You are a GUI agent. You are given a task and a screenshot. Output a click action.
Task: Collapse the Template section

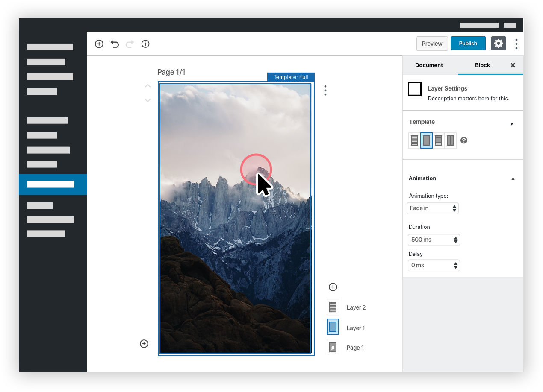(x=512, y=124)
